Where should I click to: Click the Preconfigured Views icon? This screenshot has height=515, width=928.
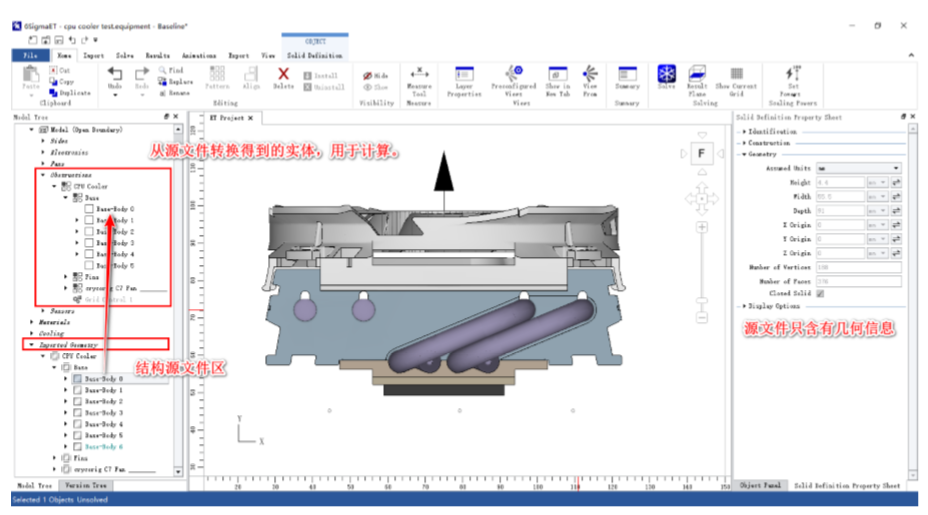tap(514, 79)
